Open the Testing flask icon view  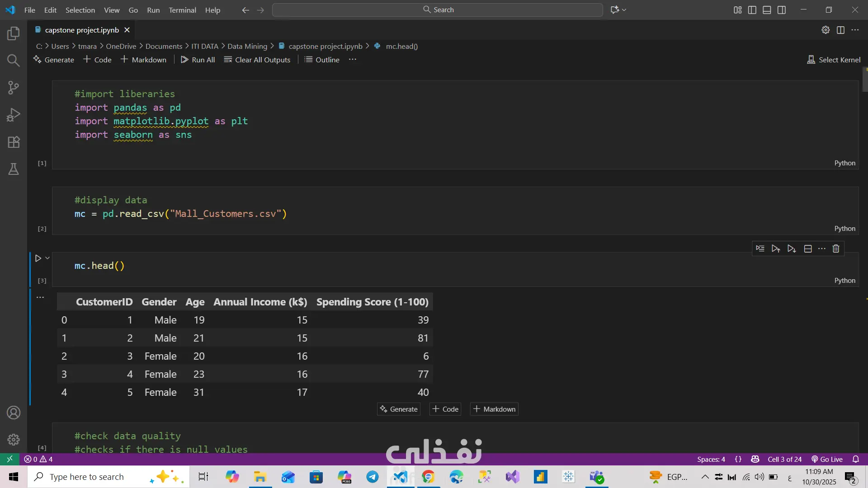tap(14, 169)
